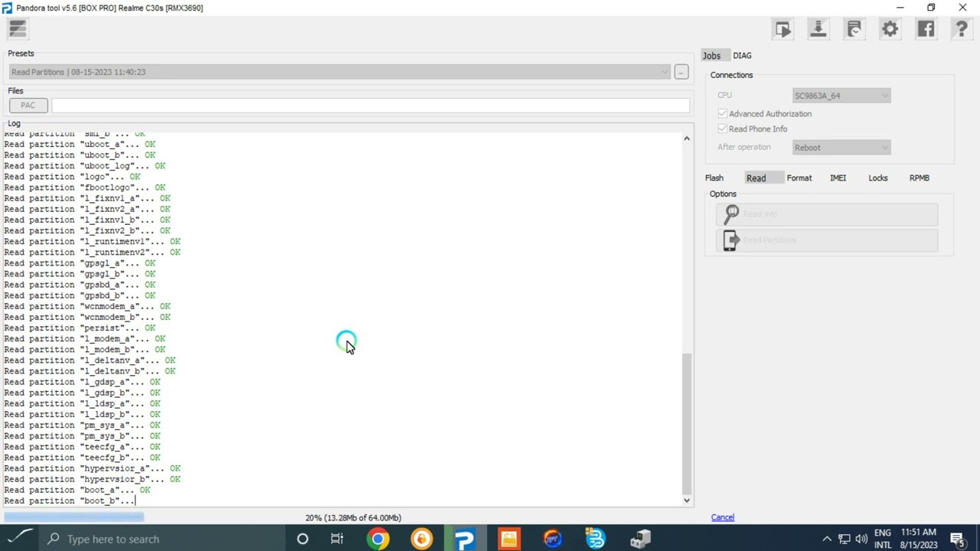Select the Flash tab
This screenshot has width=980, height=551.
[x=714, y=178]
